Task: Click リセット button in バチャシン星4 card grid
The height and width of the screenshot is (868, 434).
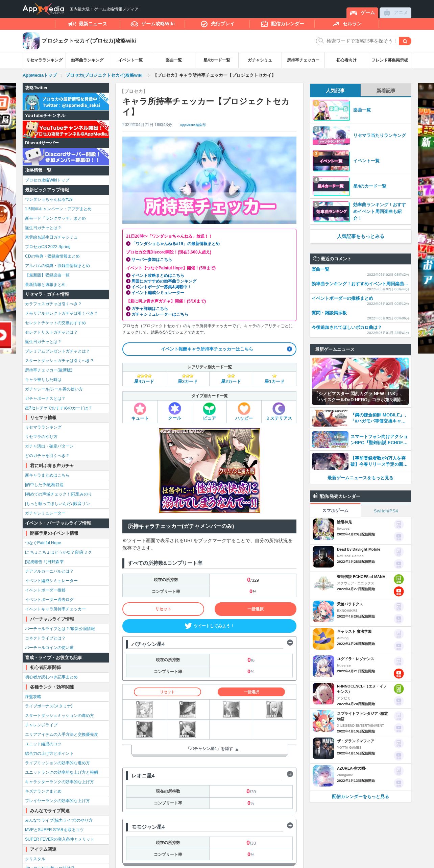Action: click(x=167, y=692)
